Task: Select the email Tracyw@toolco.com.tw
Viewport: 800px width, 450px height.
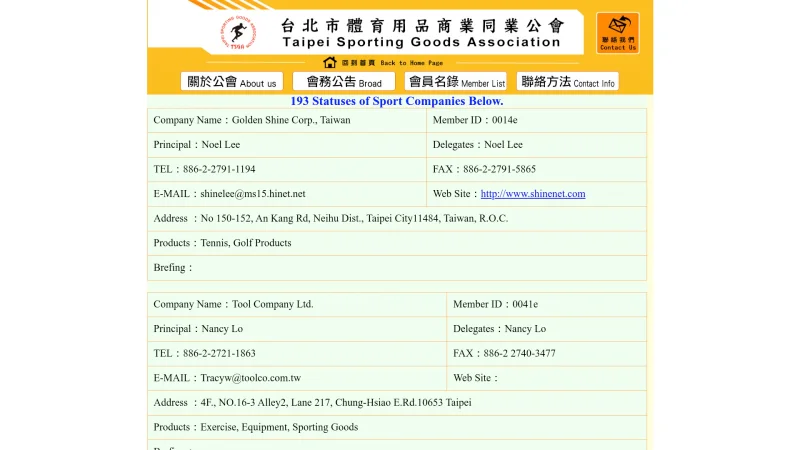Action: (x=251, y=378)
